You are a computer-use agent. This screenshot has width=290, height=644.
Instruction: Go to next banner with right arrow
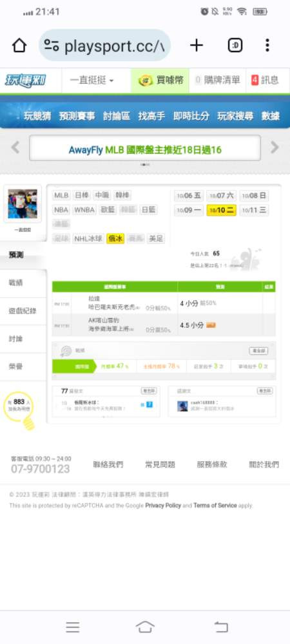(275, 147)
